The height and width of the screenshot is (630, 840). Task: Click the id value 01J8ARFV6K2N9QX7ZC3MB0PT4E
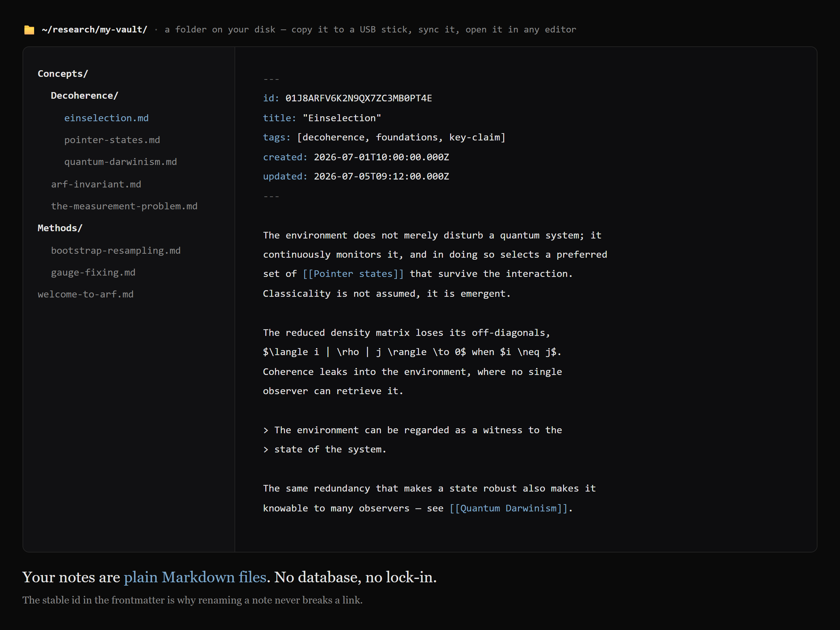[358, 98]
